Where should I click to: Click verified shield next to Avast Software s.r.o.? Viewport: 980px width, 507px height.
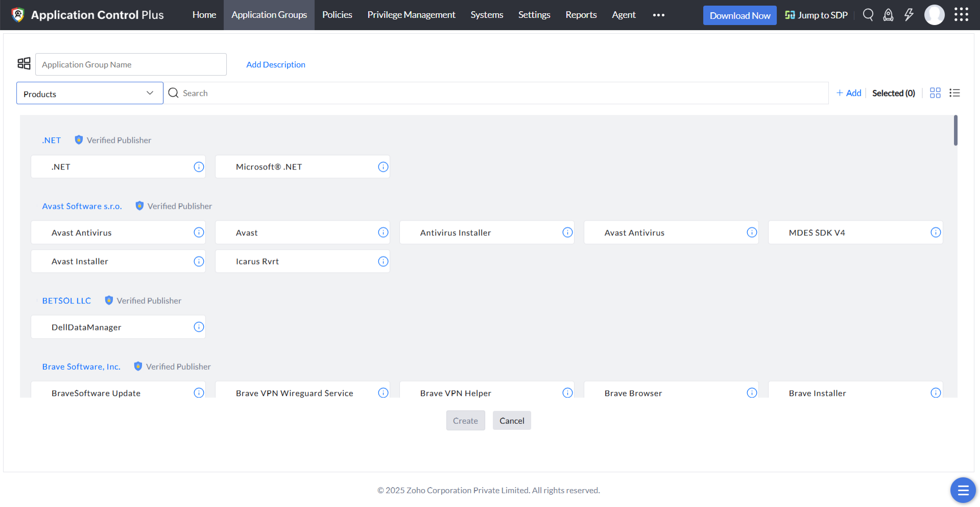pos(139,206)
